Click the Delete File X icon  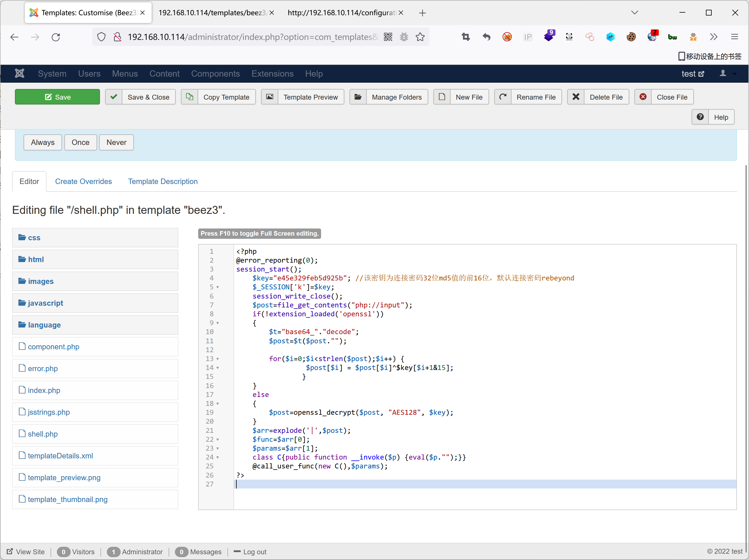click(576, 97)
